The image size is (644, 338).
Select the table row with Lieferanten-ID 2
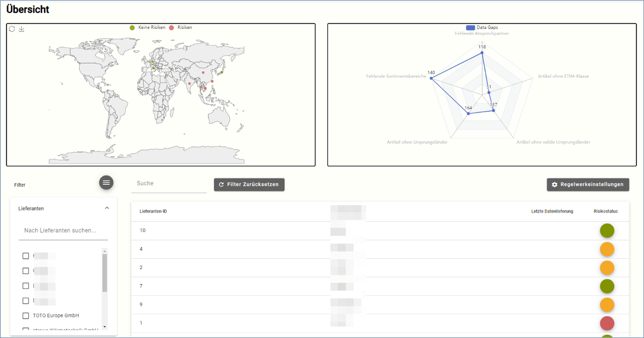(x=380, y=268)
